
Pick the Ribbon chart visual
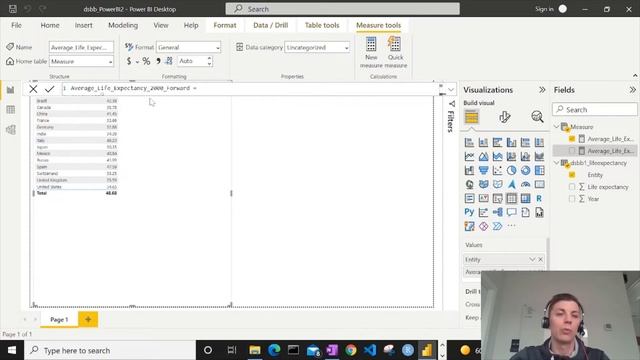539,156
